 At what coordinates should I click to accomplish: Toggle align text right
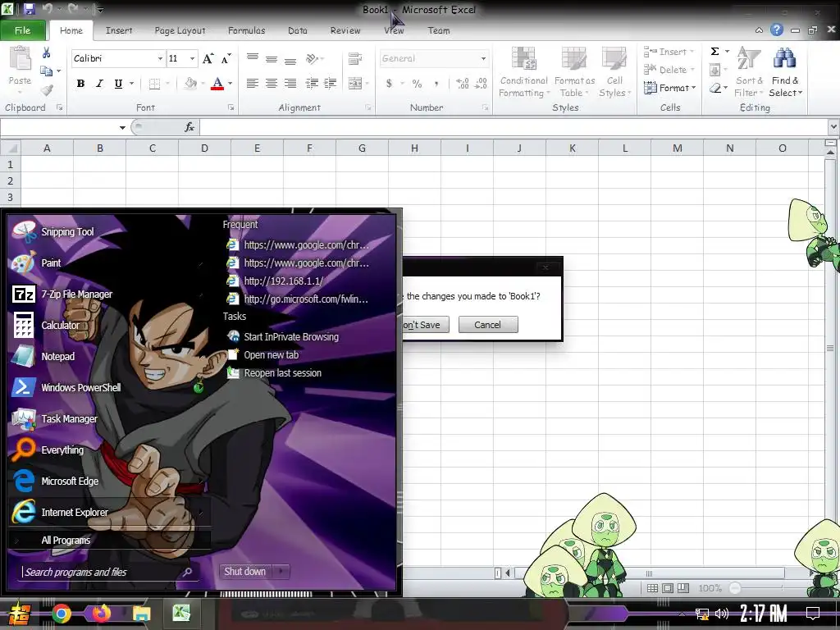[290, 83]
